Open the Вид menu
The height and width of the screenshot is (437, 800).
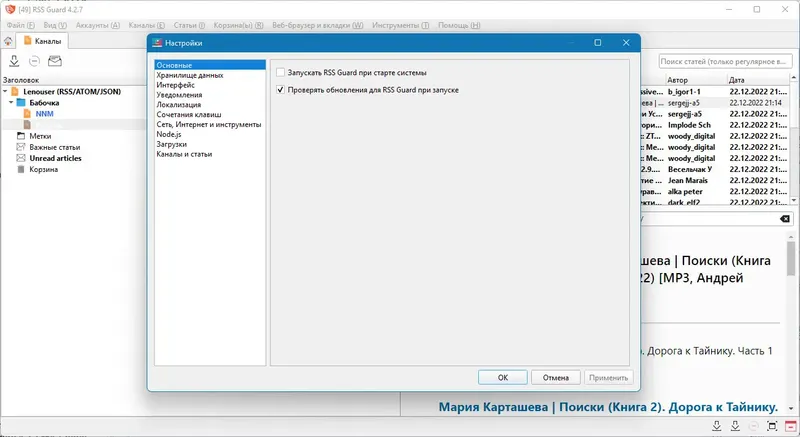55,25
